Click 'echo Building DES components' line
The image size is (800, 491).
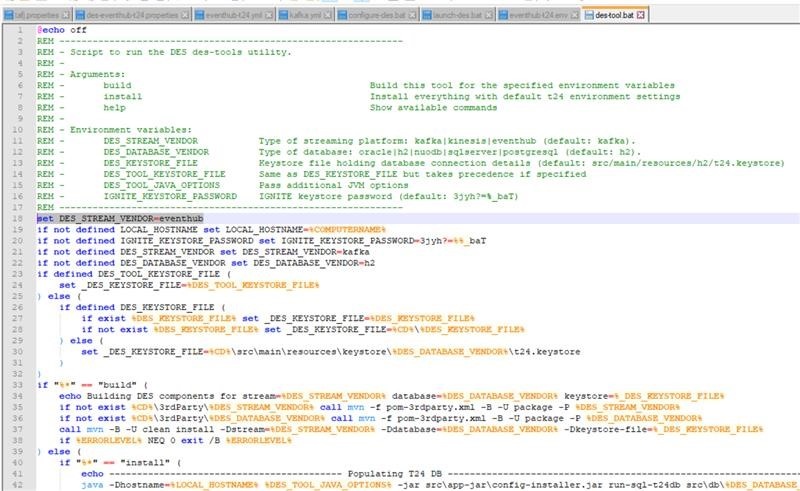pos(200,395)
